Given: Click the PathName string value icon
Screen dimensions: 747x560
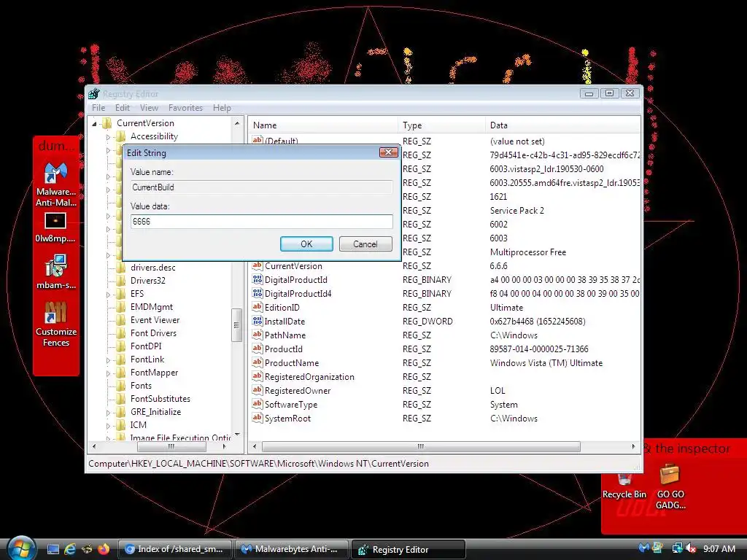Looking at the screenshot, I should 258,335.
